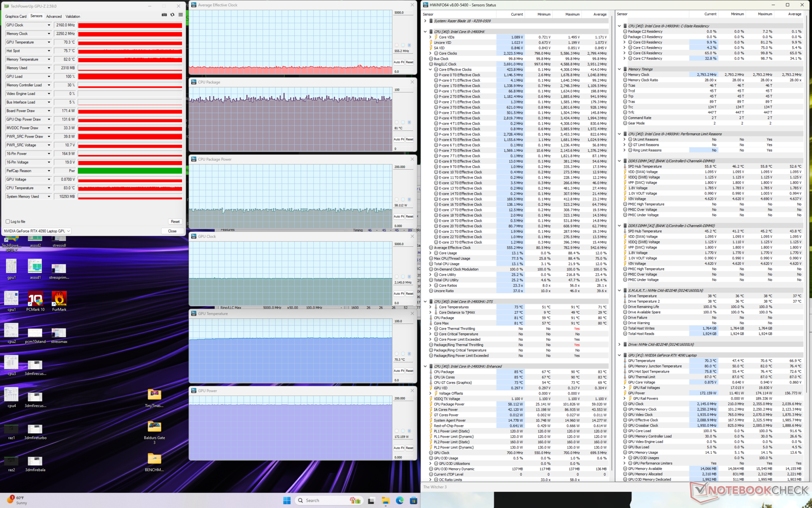Open the GPU Clock sensor dropdown
Screen dimensions: 812x508
[49, 25]
